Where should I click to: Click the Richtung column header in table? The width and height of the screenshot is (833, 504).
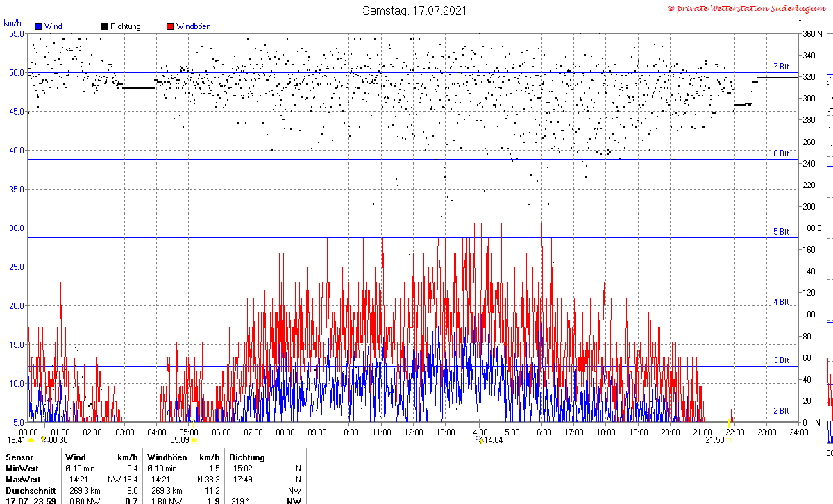(x=247, y=457)
